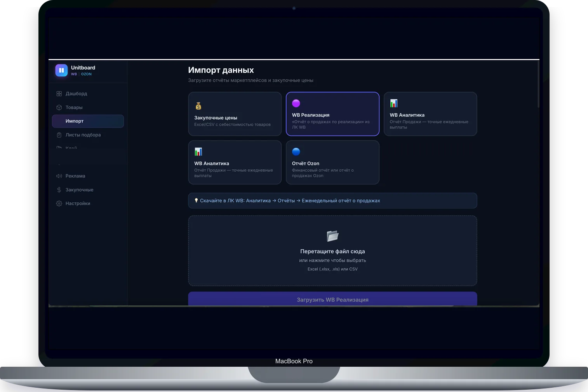The image size is (588, 392).
Task: Click the text 'или нажмите чтобы выбрать'
Action: coord(332,260)
